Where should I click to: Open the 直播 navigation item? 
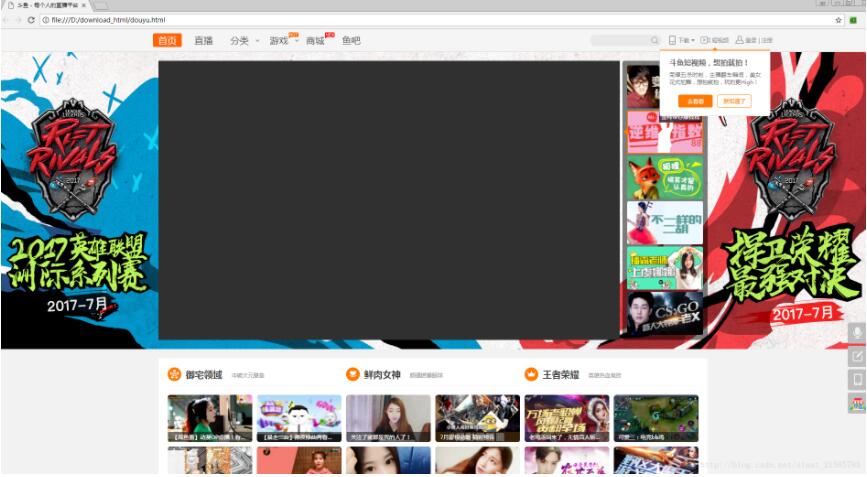point(203,40)
